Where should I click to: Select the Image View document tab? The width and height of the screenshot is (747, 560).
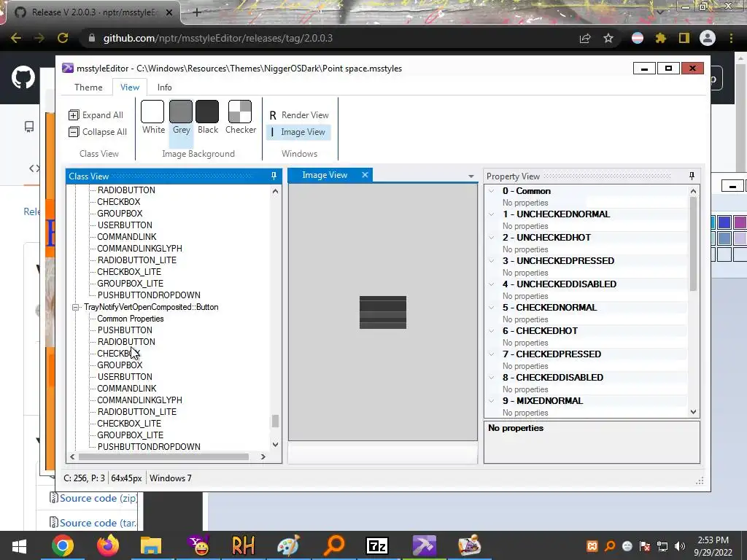pos(325,175)
